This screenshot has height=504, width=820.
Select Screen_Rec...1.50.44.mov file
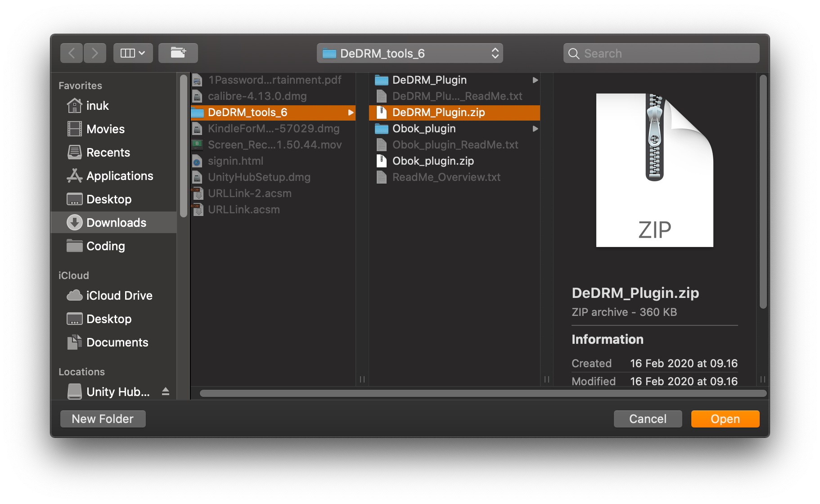click(x=273, y=145)
